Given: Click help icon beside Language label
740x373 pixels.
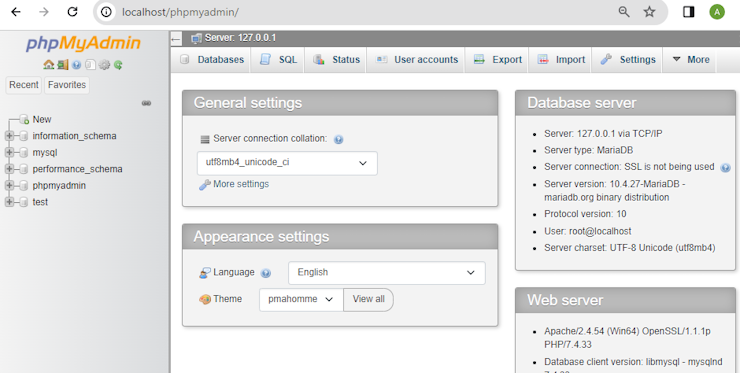Looking at the screenshot, I should (x=266, y=273).
